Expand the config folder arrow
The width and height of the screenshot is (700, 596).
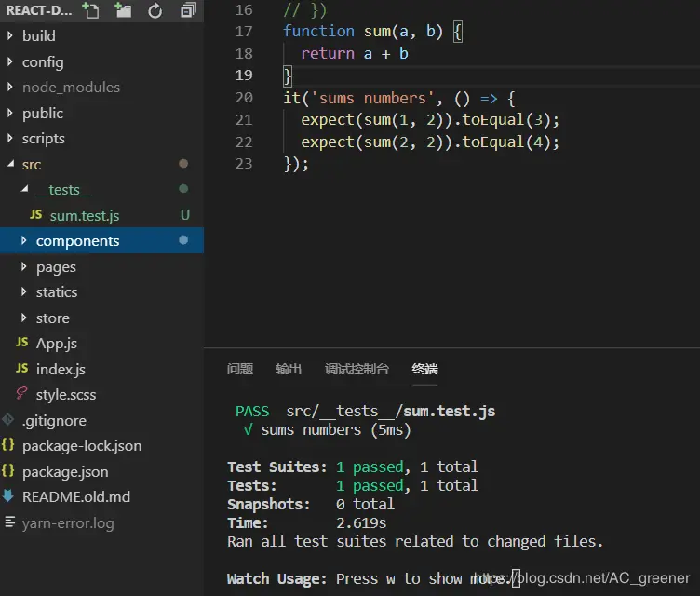point(10,61)
